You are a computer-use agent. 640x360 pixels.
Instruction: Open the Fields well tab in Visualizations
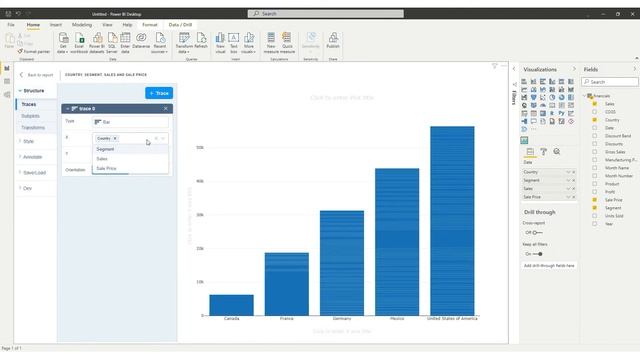(530, 151)
